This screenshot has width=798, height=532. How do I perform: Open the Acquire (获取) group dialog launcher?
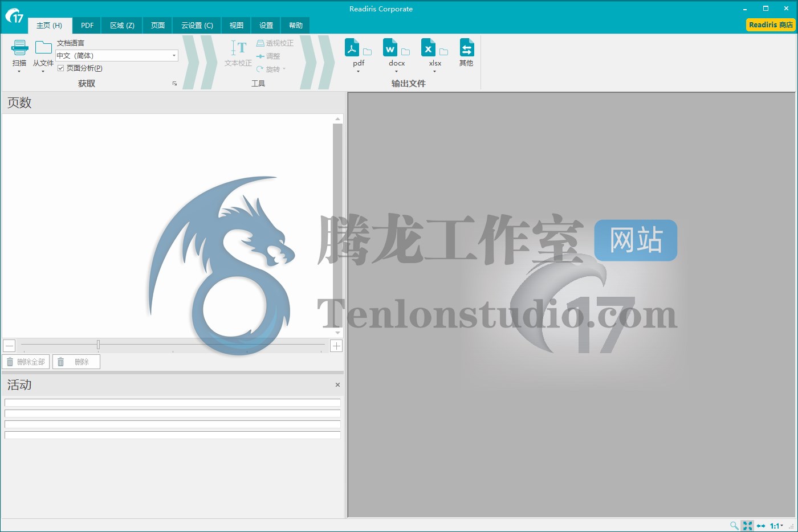174,84
